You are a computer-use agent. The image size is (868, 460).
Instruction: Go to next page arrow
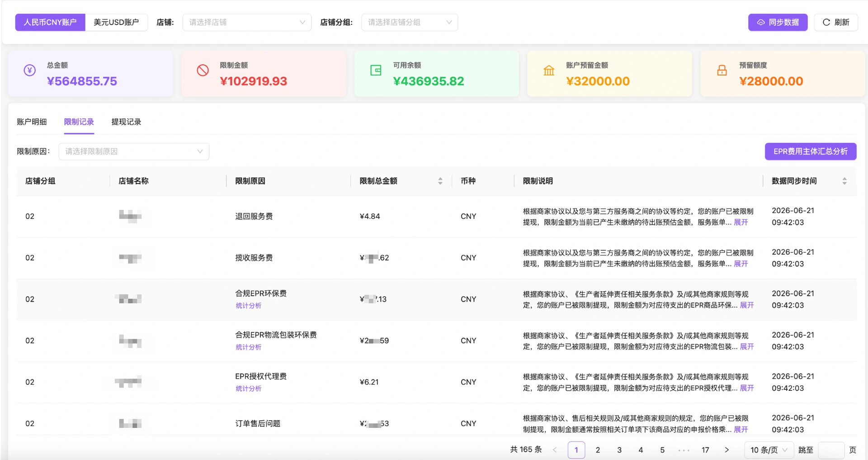point(727,450)
